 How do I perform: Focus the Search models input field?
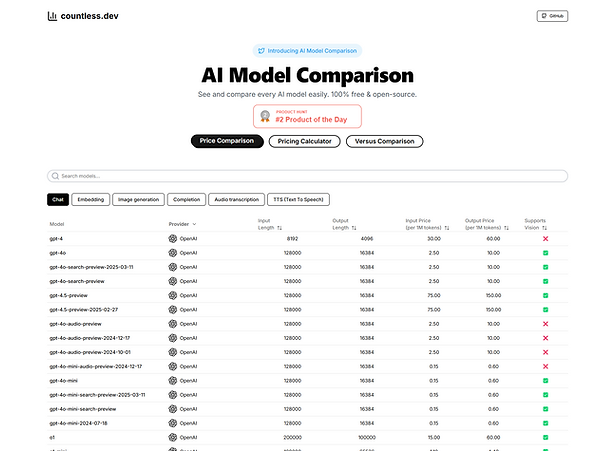point(307,176)
